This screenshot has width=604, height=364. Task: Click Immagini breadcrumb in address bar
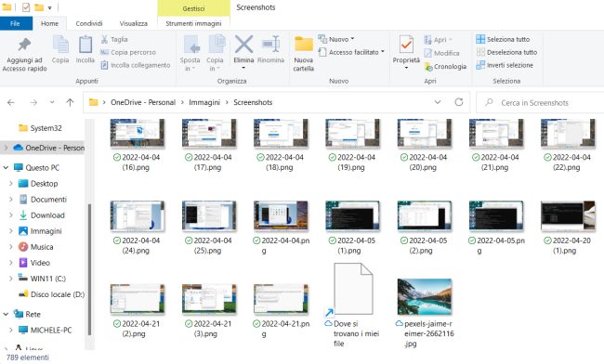coord(204,102)
